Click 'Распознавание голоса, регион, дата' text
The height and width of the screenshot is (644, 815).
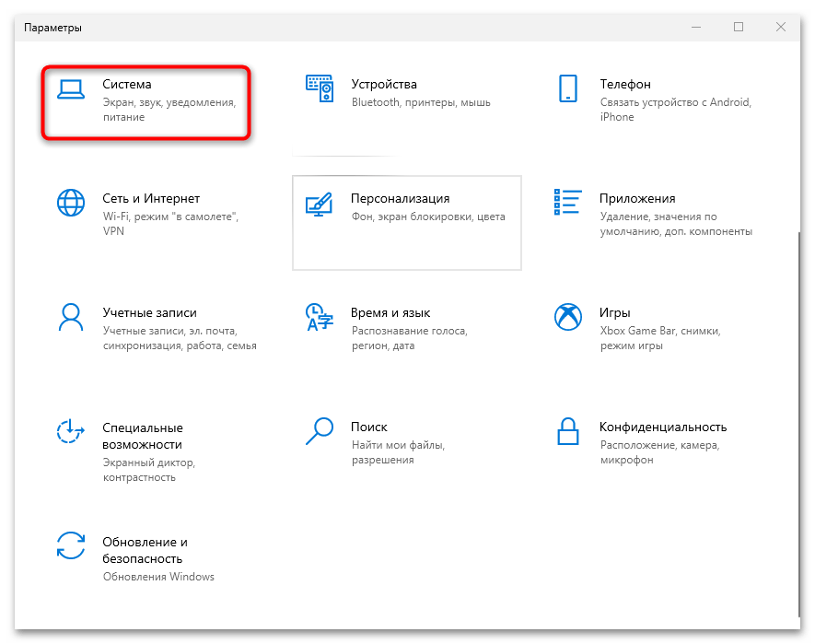410,338
